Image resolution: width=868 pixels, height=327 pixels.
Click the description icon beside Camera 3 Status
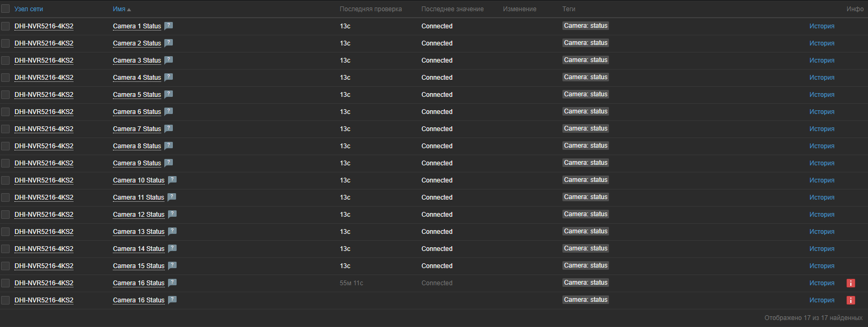169,60
